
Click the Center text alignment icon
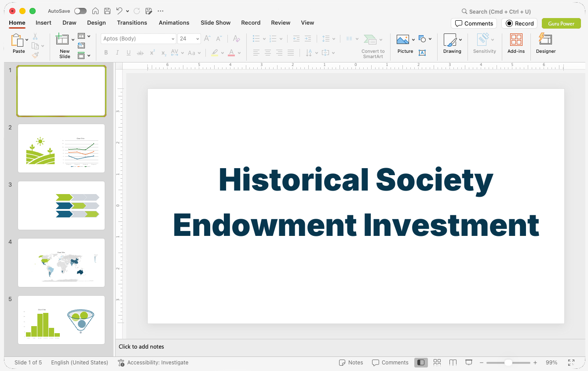(268, 53)
